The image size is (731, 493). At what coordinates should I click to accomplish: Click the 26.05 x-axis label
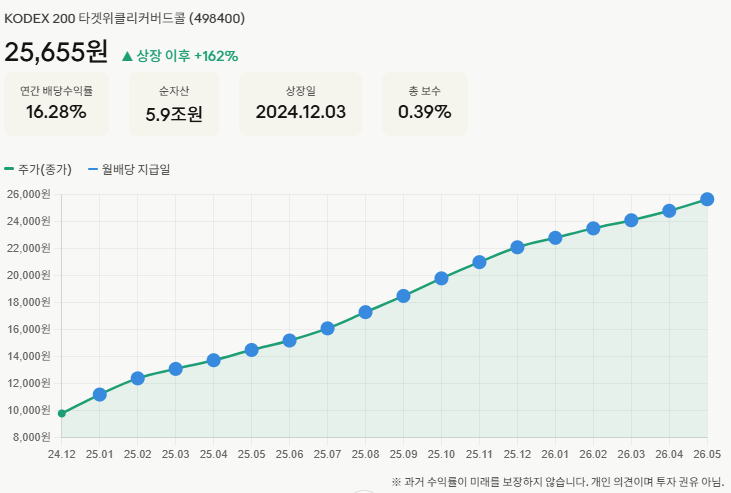pyautogui.click(x=707, y=454)
